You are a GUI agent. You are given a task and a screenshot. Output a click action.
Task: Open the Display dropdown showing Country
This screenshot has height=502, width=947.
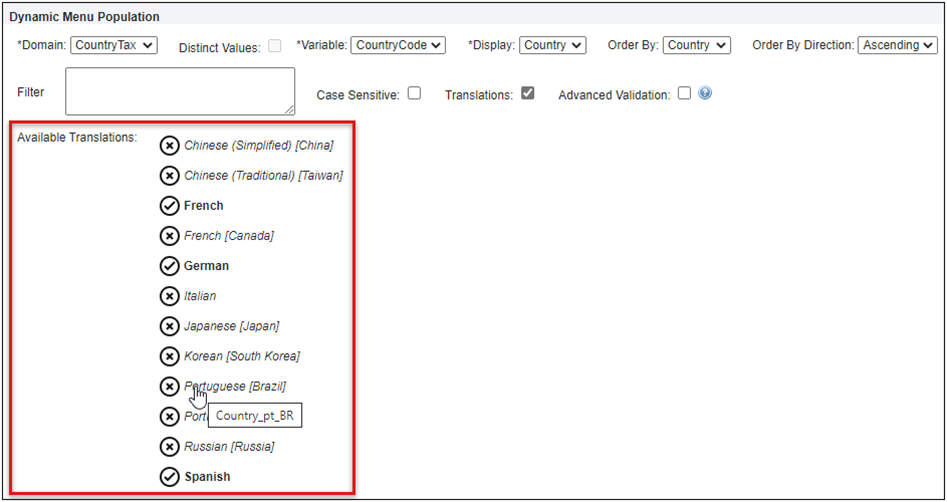coord(553,45)
